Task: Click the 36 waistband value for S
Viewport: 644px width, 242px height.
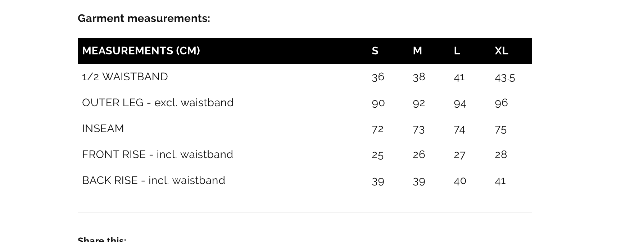Action: (378, 77)
